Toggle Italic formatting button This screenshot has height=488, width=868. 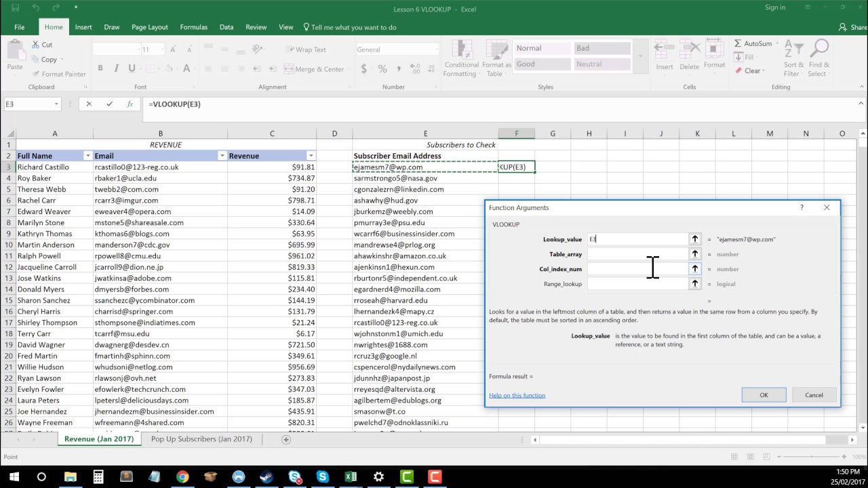click(116, 68)
